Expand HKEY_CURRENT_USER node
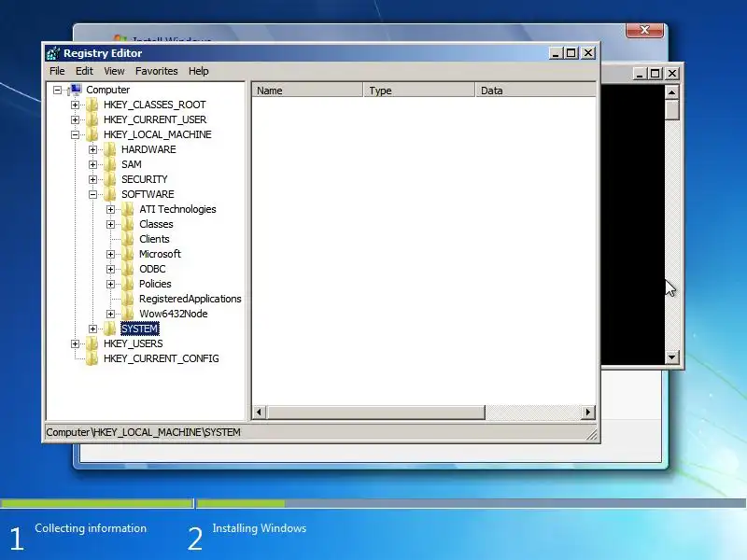 pyautogui.click(x=75, y=119)
